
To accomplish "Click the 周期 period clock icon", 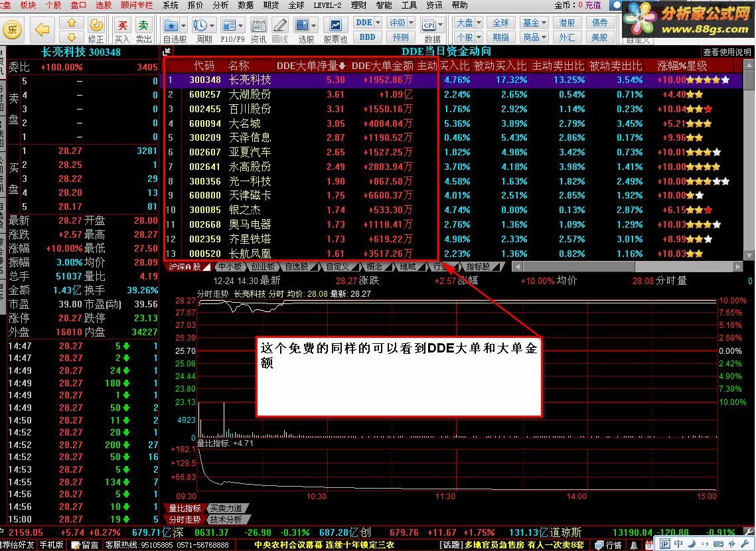I will tap(200, 25).
